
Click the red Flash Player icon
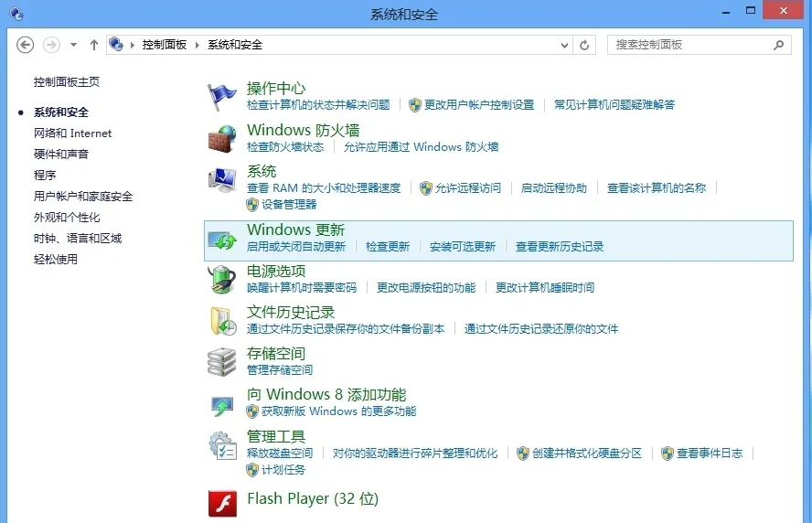223,503
